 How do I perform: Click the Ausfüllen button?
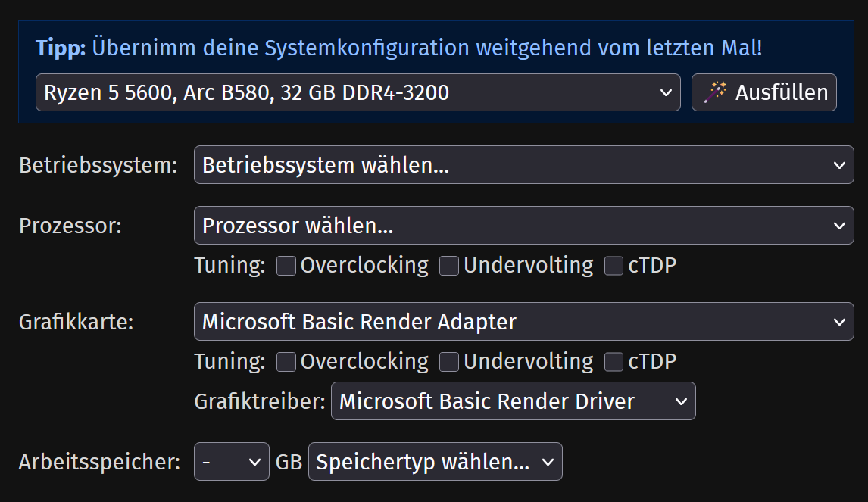tap(764, 92)
